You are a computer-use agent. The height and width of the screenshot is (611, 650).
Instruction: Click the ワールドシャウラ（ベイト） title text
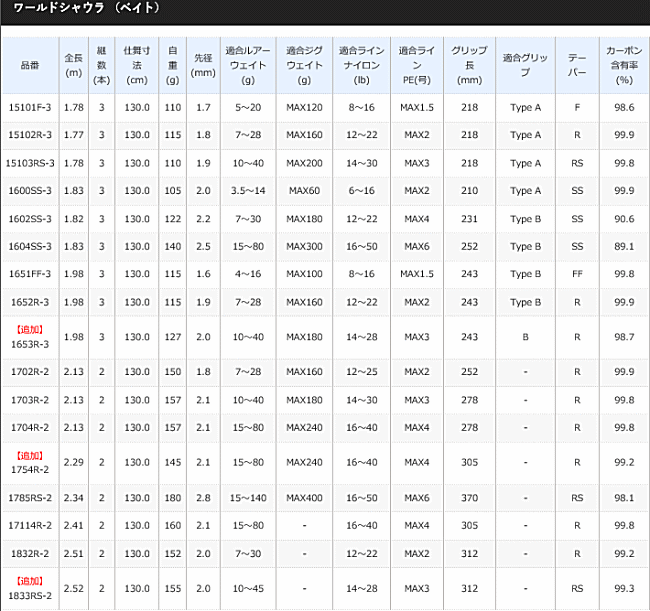click(x=86, y=7)
